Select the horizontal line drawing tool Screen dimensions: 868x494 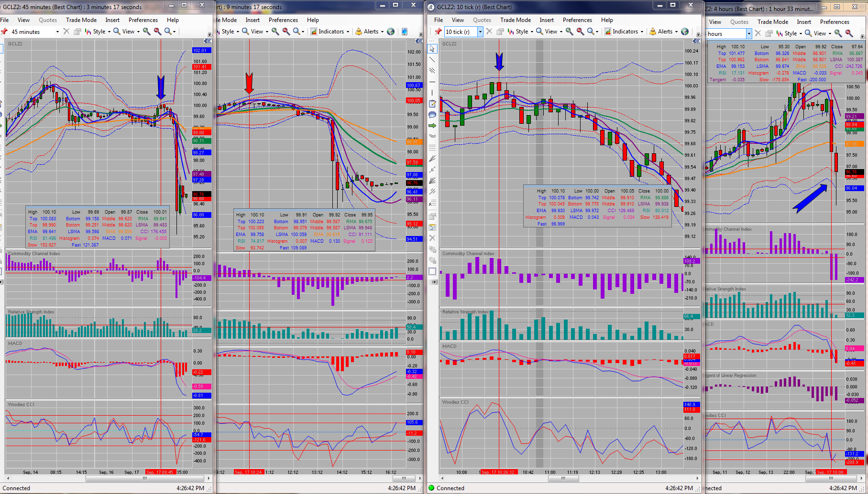click(x=432, y=82)
